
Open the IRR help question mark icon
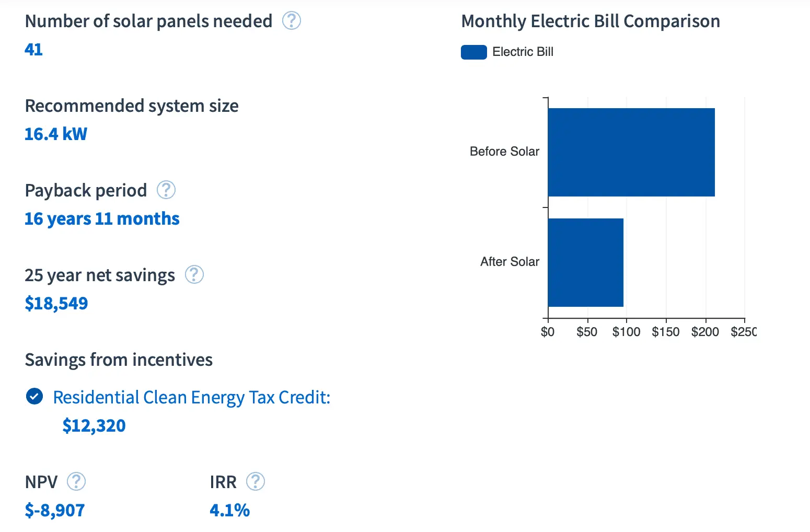(256, 481)
